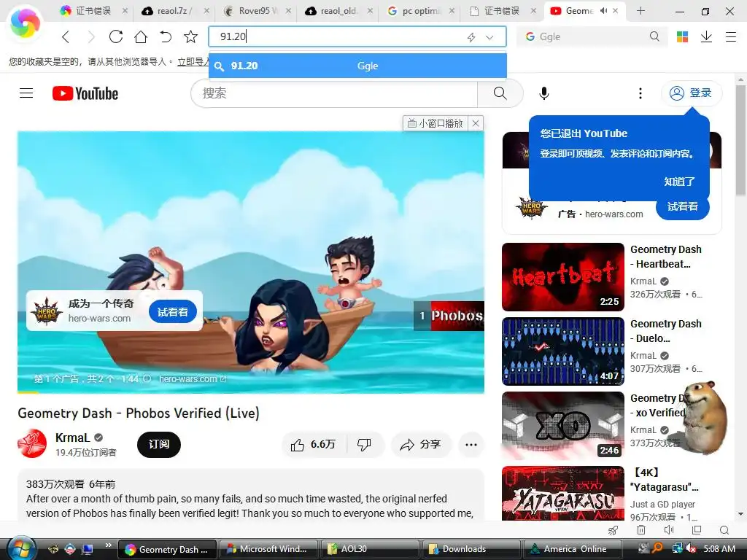
Task: Click the ad info circle icon on the video
Action: tap(147, 378)
